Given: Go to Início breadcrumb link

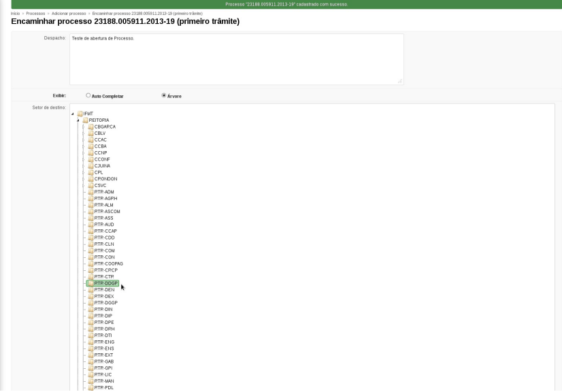Looking at the screenshot, I should [15, 14].
